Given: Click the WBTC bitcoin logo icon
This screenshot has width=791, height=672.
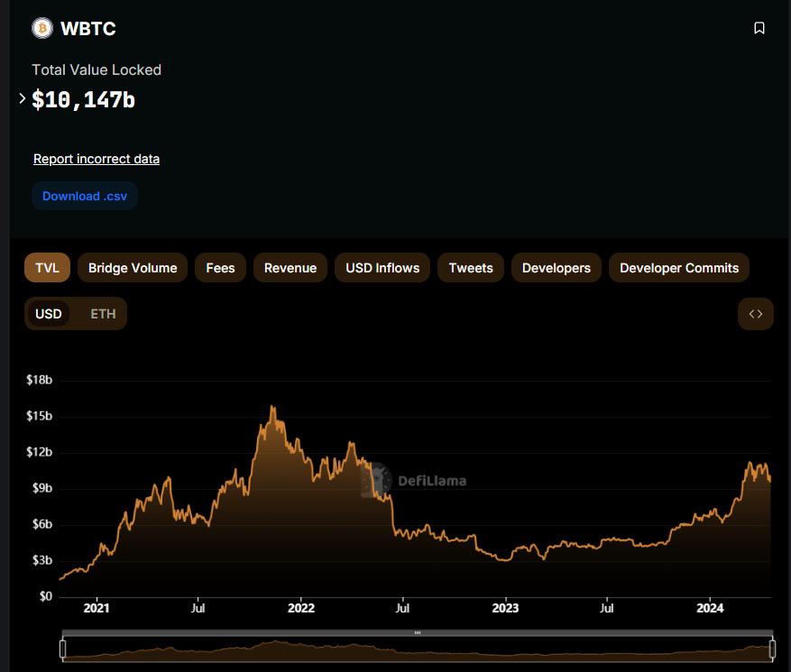Looking at the screenshot, I should coord(42,28).
